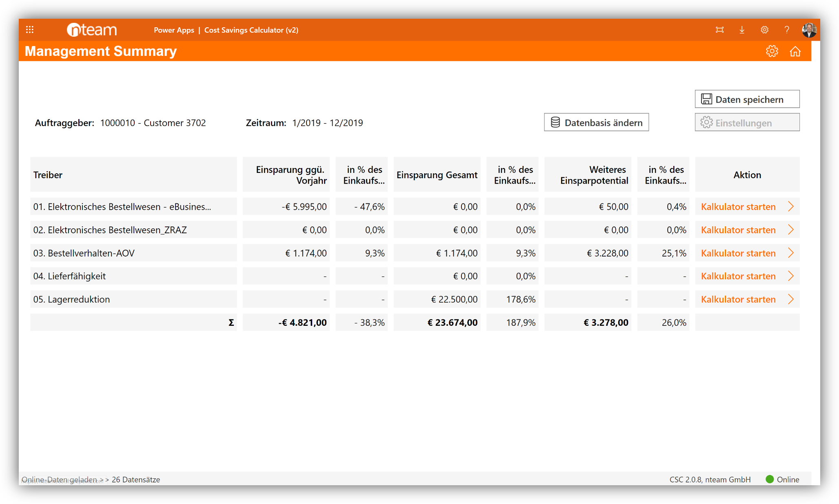Open the Power Apps waffle app launcher
The height and width of the screenshot is (504, 839).
tap(30, 30)
